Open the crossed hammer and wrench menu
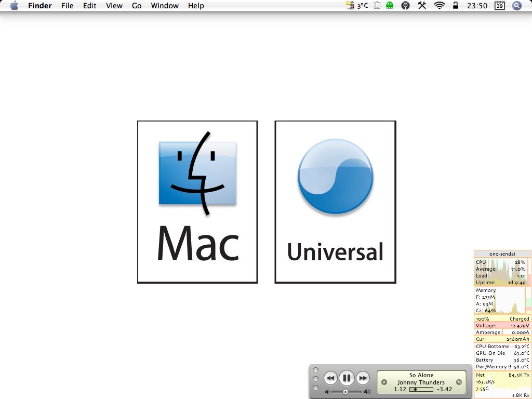This screenshot has height=399, width=532. click(x=422, y=5)
